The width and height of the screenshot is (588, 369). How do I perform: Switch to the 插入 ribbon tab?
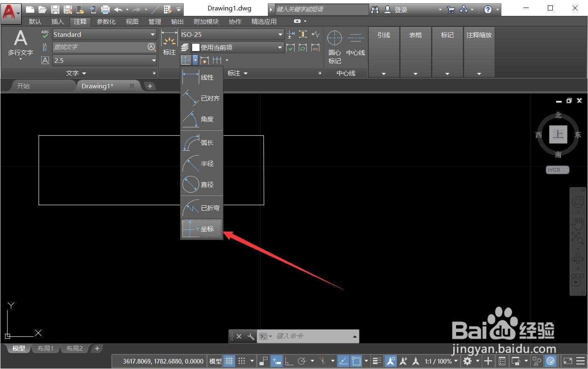[x=57, y=21]
